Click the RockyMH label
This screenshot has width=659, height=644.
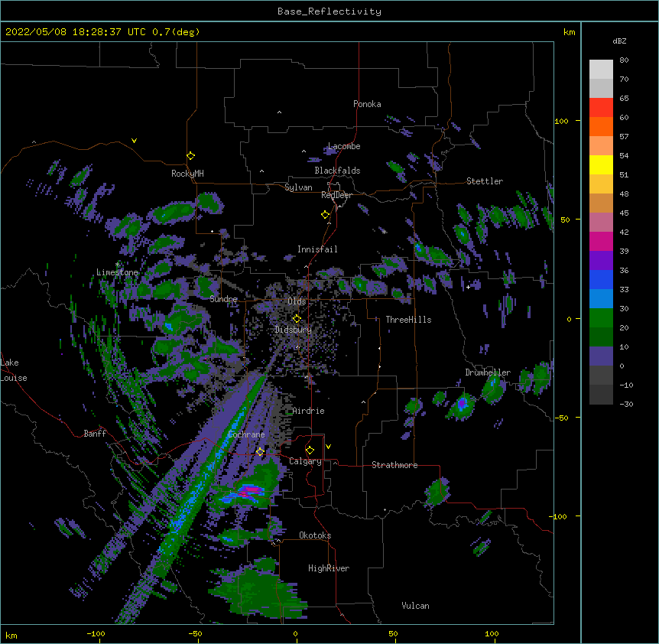(187, 174)
